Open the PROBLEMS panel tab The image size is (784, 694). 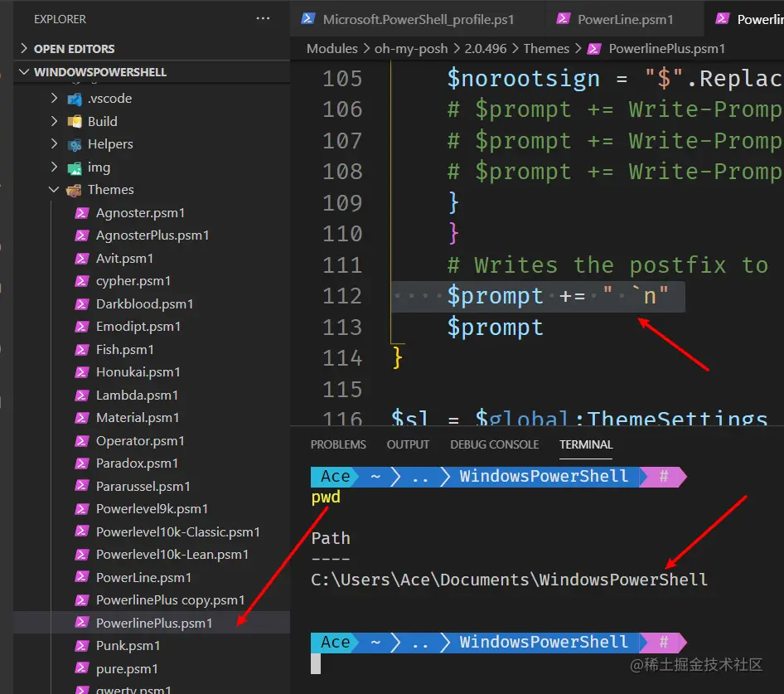[338, 444]
